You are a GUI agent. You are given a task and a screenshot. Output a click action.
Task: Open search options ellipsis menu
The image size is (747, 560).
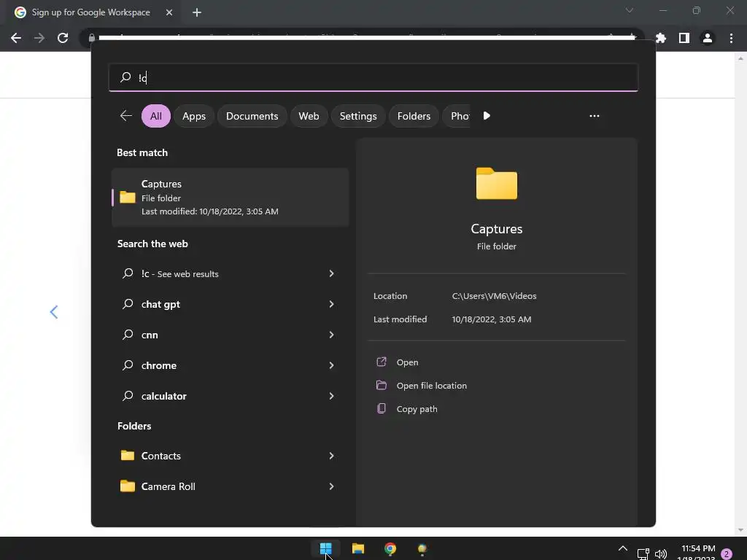point(594,116)
